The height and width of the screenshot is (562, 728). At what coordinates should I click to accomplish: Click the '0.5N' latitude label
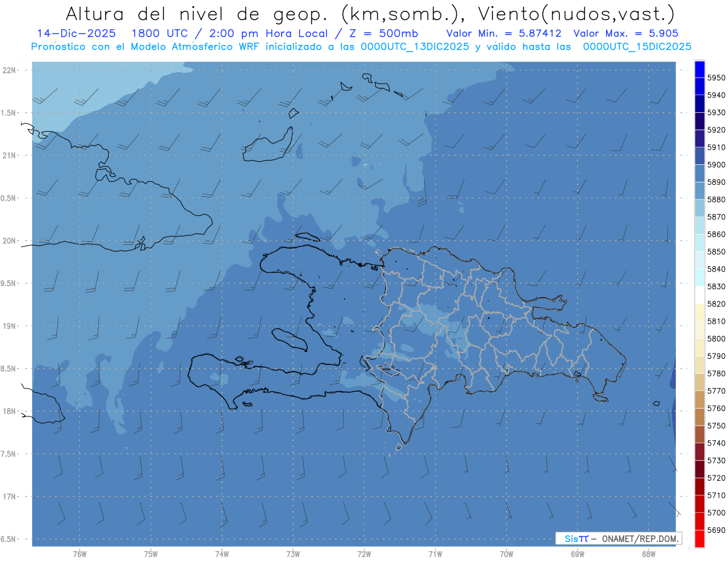pyautogui.click(x=8, y=198)
